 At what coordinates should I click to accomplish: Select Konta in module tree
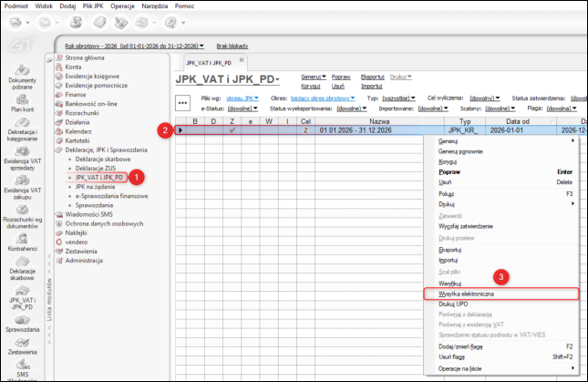(73, 67)
